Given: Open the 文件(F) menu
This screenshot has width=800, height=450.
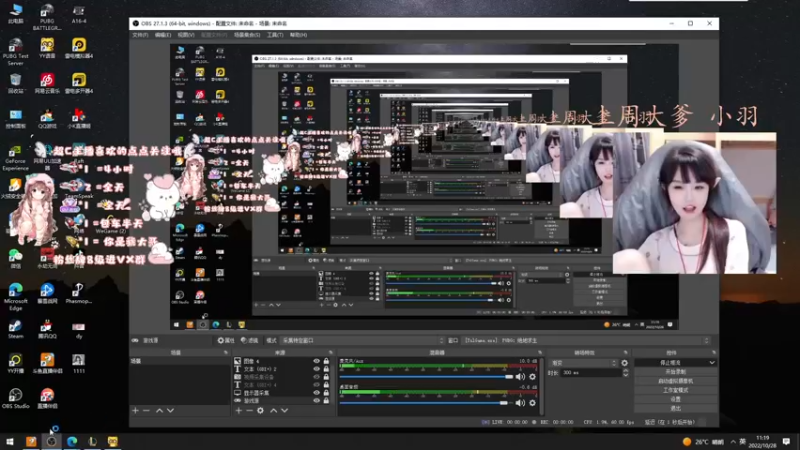Looking at the screenshot, I should [140, 35].
